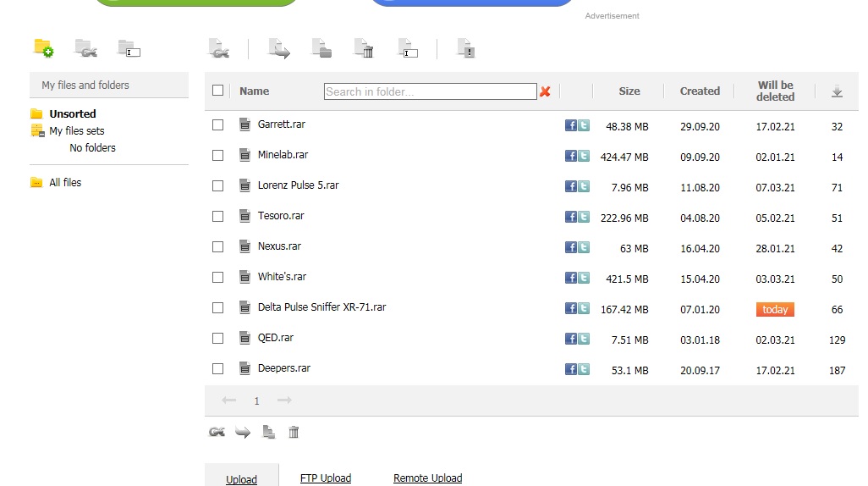Show All files in the sidebar

tap(65, 182)
